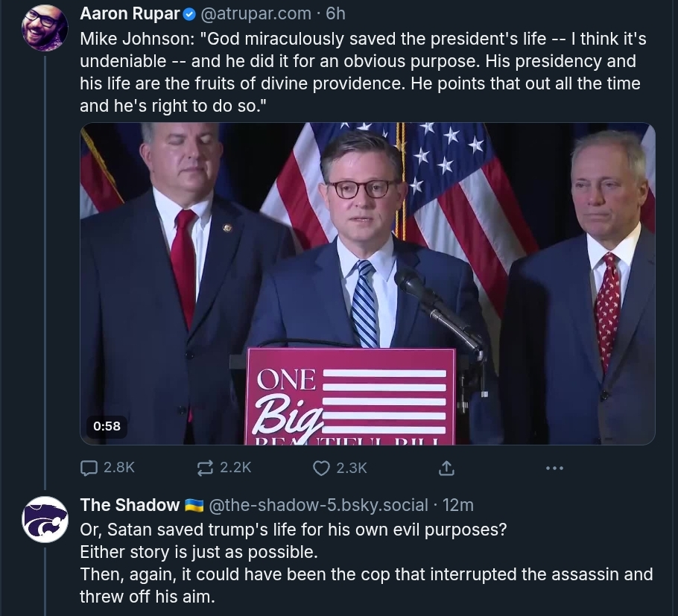Click the share upload arrow icon
The height and width of the screenshot is (616, 678).
[446, 468]
